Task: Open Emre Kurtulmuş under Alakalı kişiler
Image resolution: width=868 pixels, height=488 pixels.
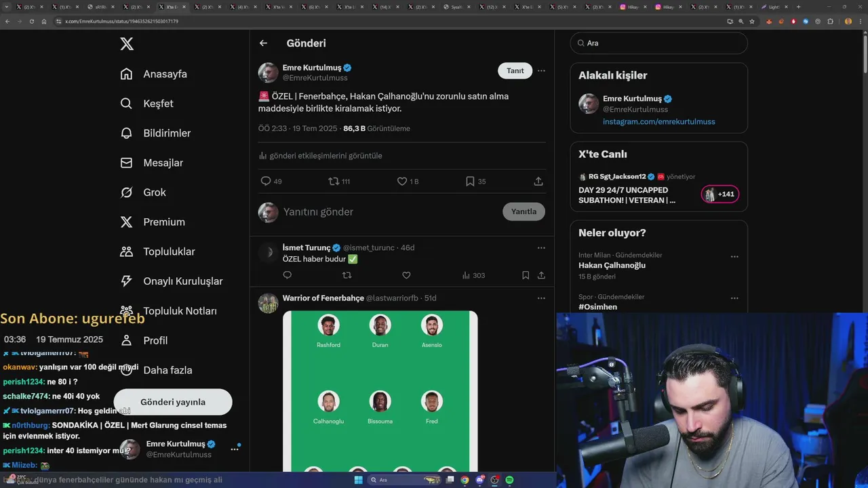Action: tap(633, 99)
